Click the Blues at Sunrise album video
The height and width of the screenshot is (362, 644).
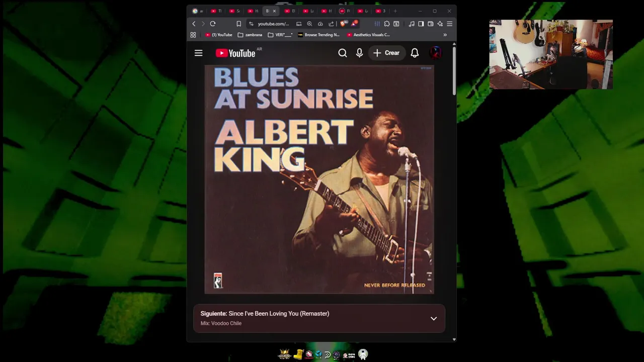[x=319, y=179]
